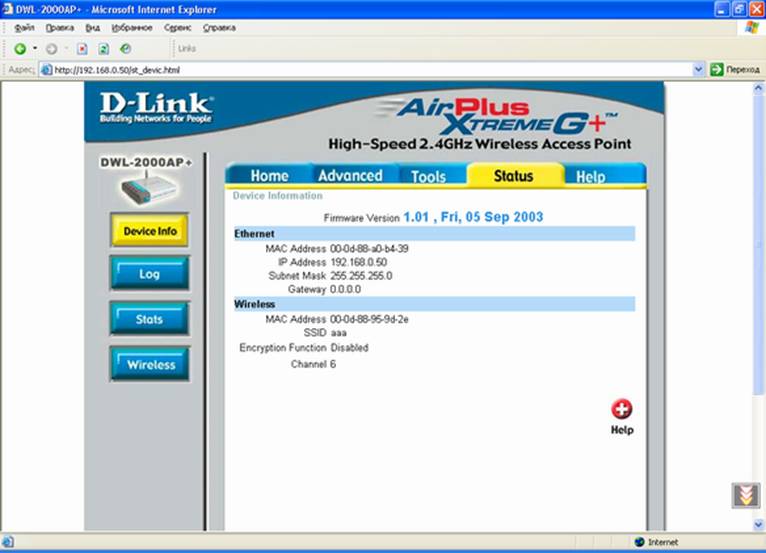Screen dimensions: 766x553
Task: Open the Back button history dropdown arrow
Action: (35, 48)
